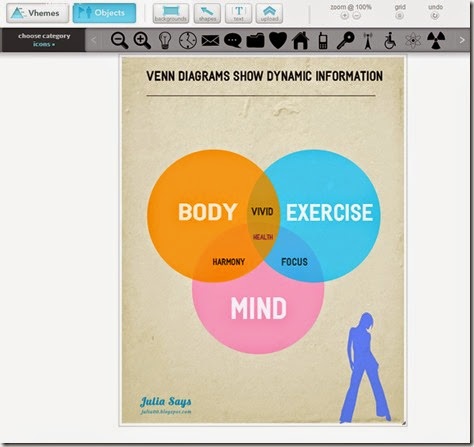Pick the radiation hazard icon
474x447 pixels.
436,40
